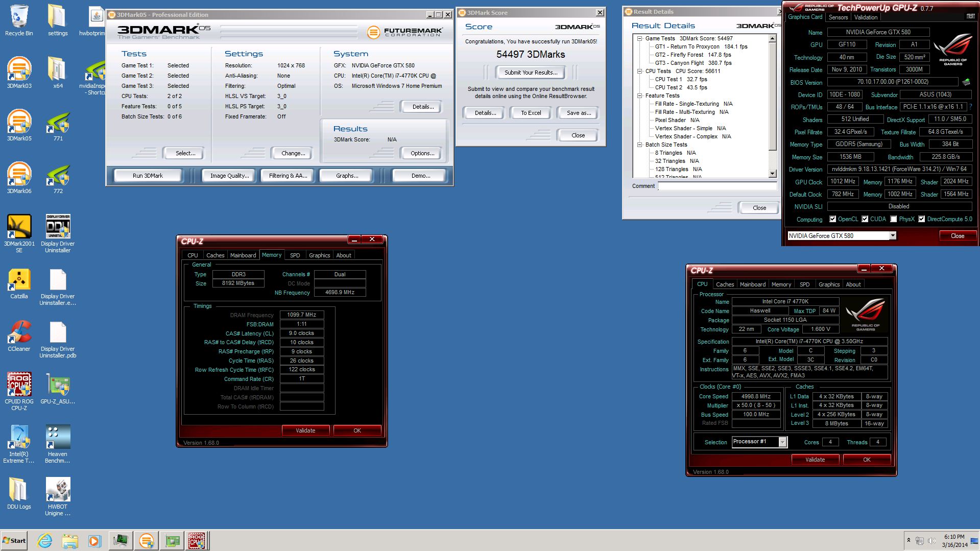The height and width of the screenshot is (551, 980).
Task: Launch 3DMark2001 SE desktop icon
Action: click(x=19, y=233)
